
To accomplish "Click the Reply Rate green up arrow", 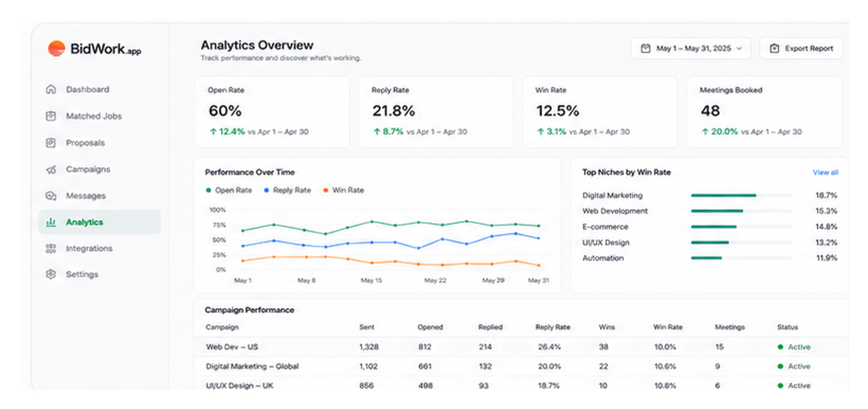I will [x=377, y=132].
